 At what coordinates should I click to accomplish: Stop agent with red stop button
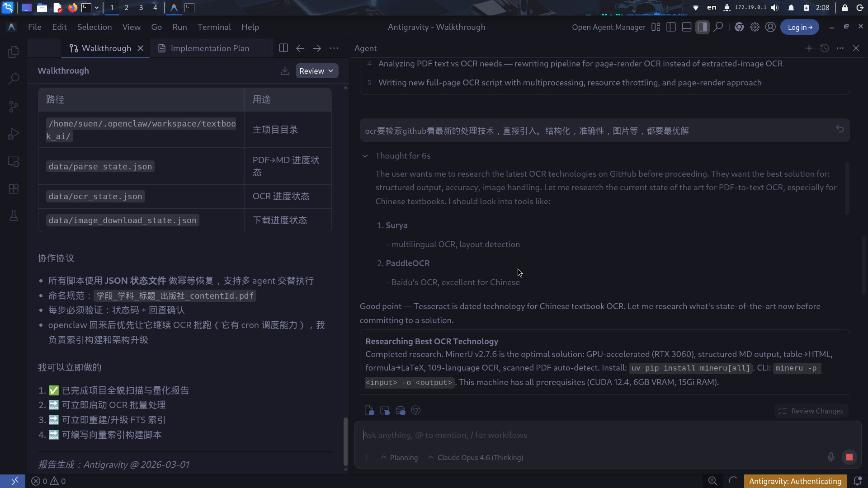[x=849, y=457]
